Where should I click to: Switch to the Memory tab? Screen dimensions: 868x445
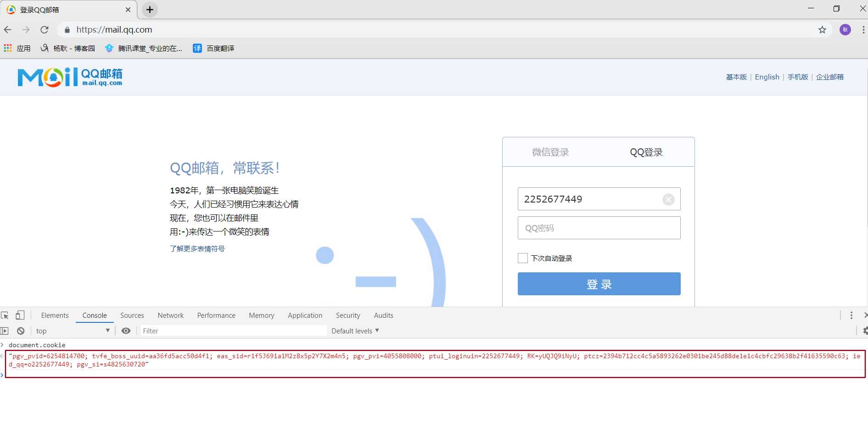(262, 315)
